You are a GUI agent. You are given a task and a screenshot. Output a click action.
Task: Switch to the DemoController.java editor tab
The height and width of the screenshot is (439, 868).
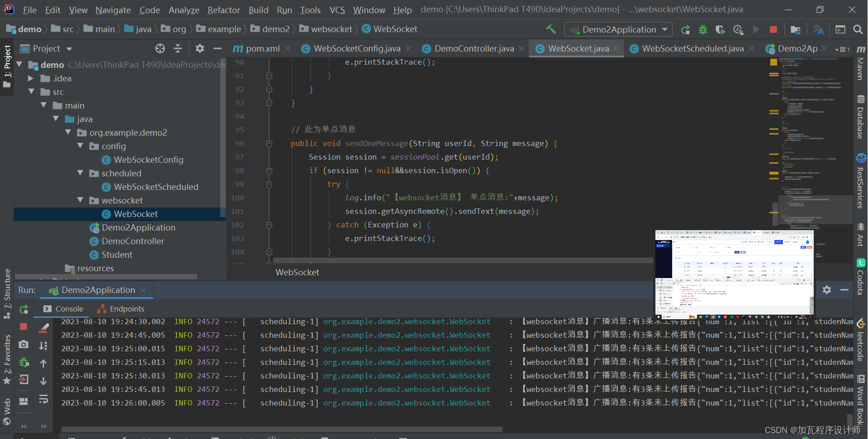[x=474, y=48]
